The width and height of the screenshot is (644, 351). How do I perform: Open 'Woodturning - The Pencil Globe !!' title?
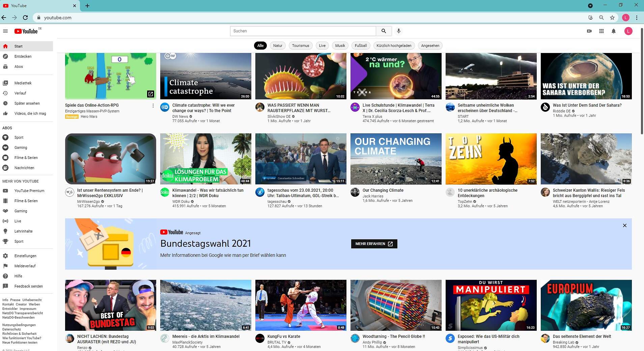point(394,336)
